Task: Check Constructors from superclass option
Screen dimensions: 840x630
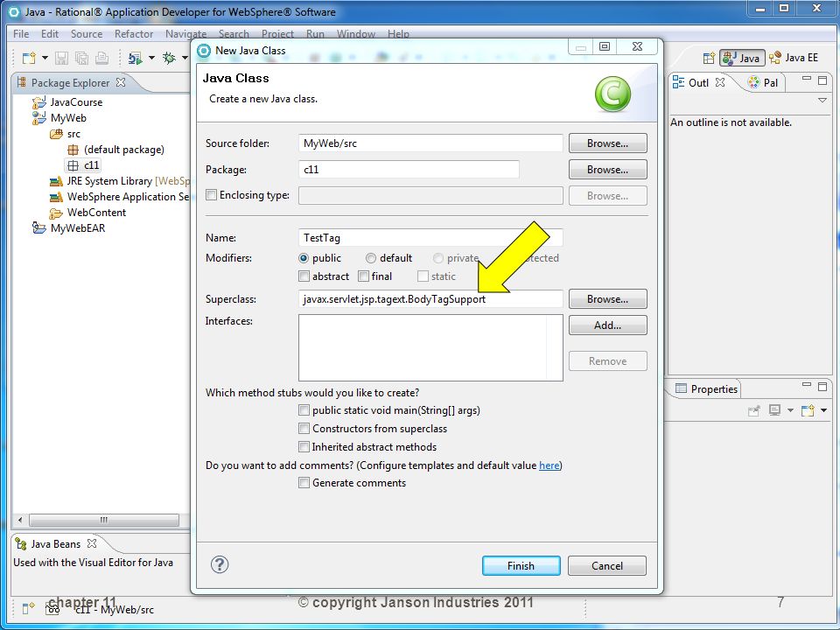Action: 304,429
